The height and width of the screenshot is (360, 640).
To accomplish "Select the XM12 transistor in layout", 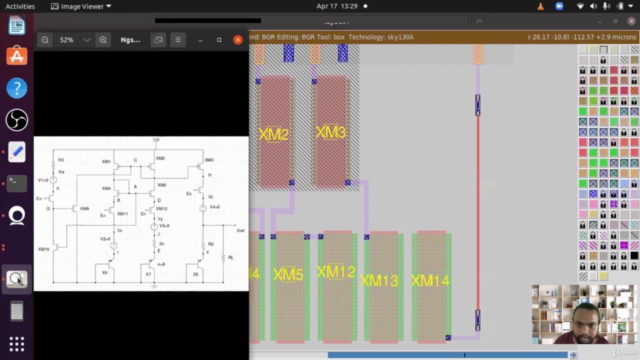I will click(337, 287).
